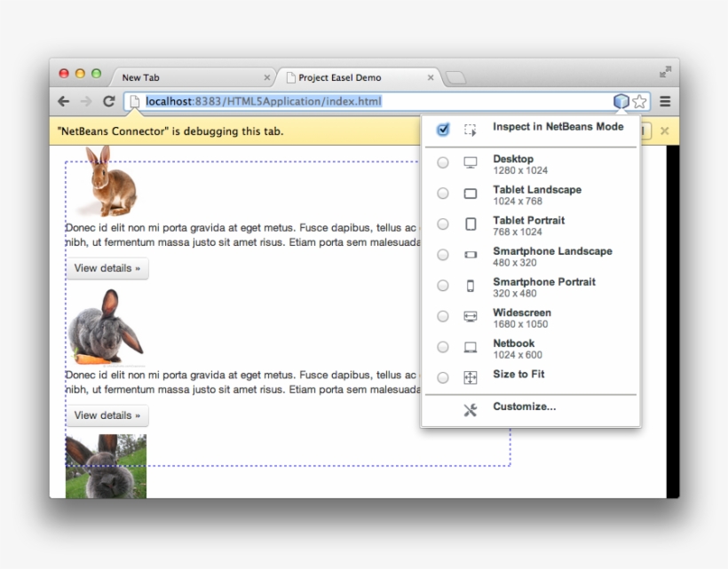Click the second View details button

(107, 415)
